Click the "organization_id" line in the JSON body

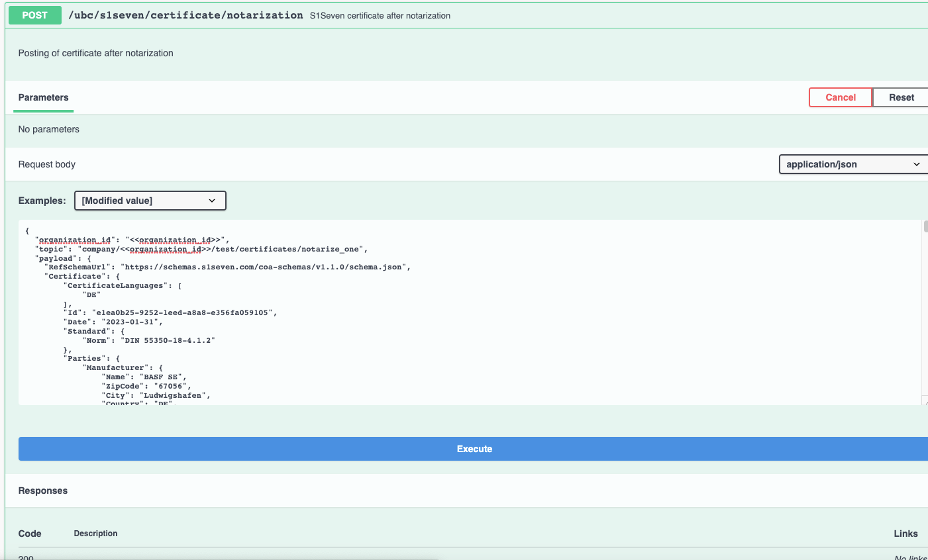tap(132, 240)
